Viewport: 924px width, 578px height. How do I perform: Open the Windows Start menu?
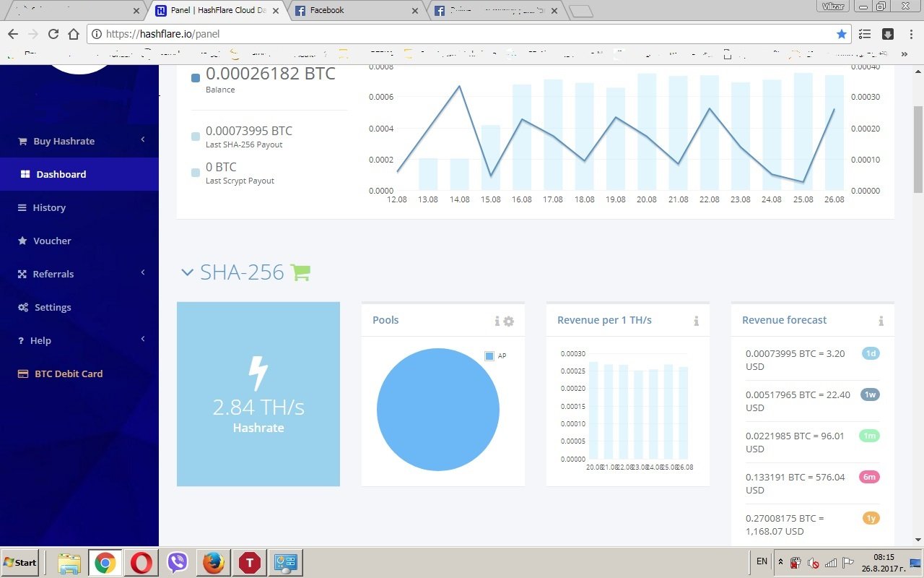[20, 563]
